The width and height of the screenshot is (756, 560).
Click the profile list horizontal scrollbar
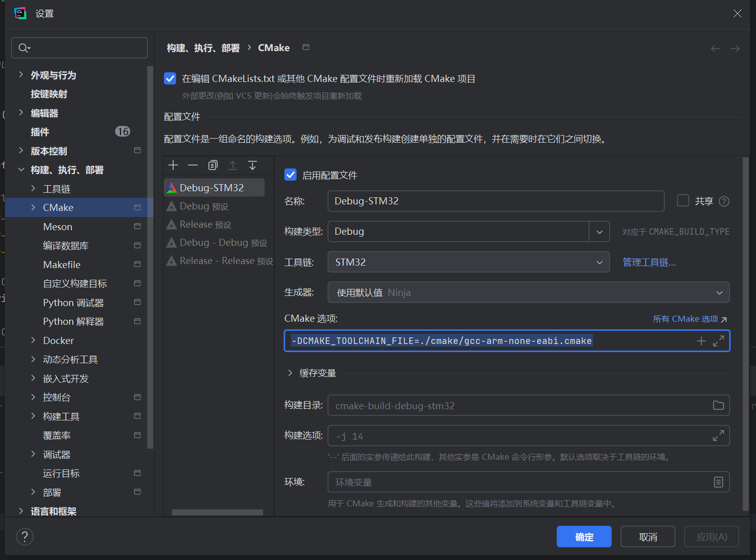click(218, 512)
